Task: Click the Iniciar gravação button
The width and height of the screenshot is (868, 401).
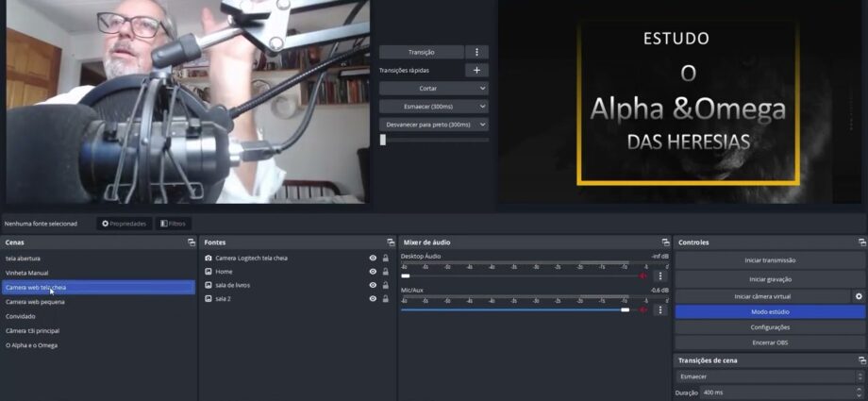Action: (x=770, y=279)
